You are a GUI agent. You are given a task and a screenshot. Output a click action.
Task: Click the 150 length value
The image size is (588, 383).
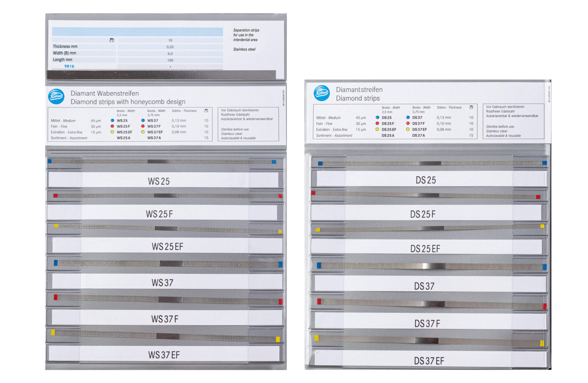click(x=170, y=60)
